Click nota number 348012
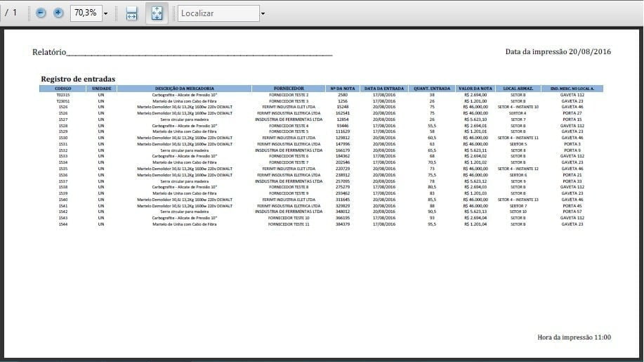 click(343, 212)
